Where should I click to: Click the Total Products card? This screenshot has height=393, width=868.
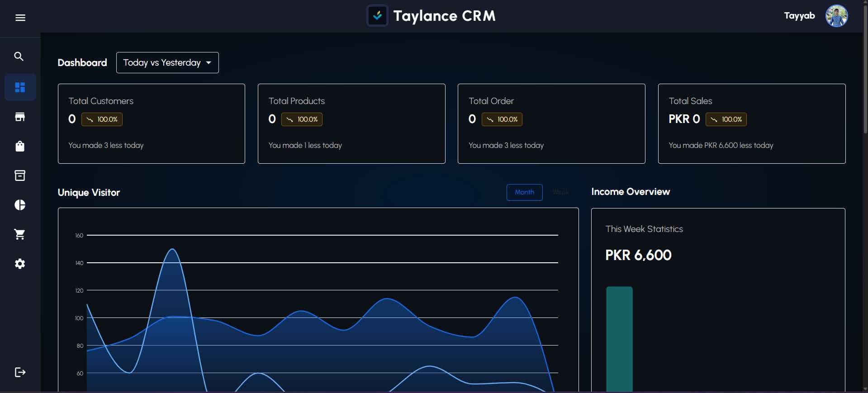[351, 123]
